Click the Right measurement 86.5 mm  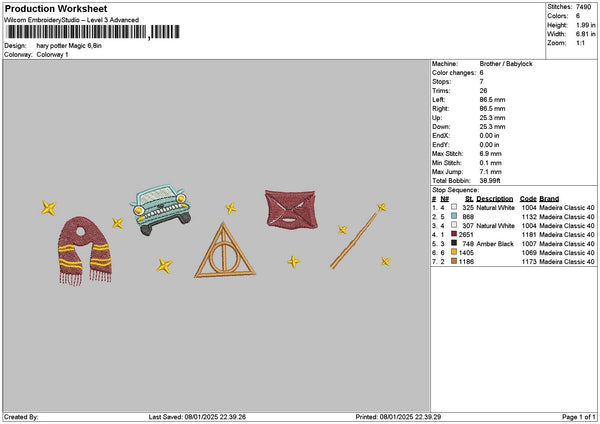tap(492, 109)
